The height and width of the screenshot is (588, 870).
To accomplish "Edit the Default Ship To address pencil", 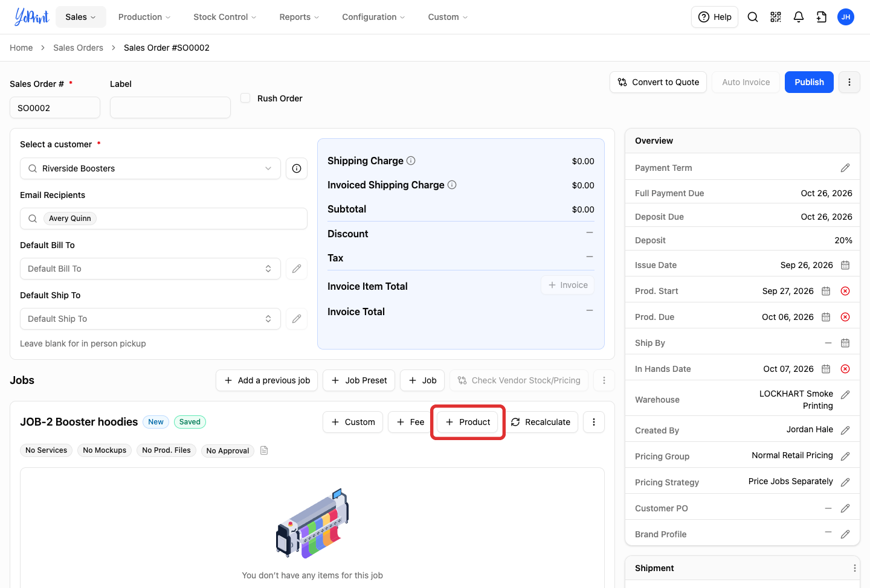I will (x=297, y=319).
